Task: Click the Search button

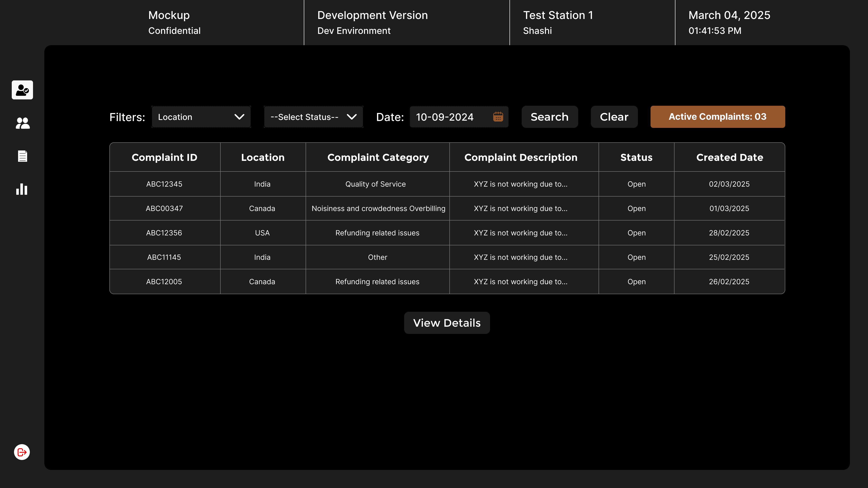Action: click(550, 117)
